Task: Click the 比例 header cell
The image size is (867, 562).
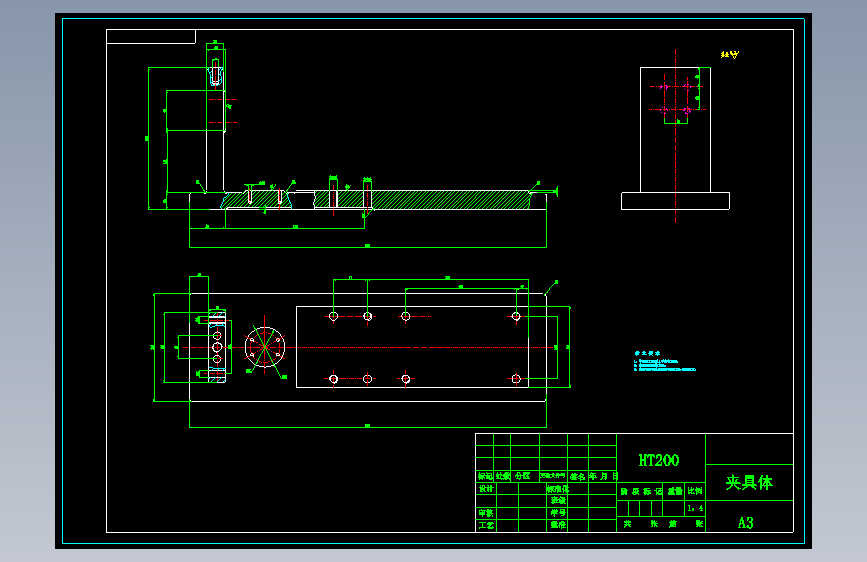Action: click(x=695, y=491)
